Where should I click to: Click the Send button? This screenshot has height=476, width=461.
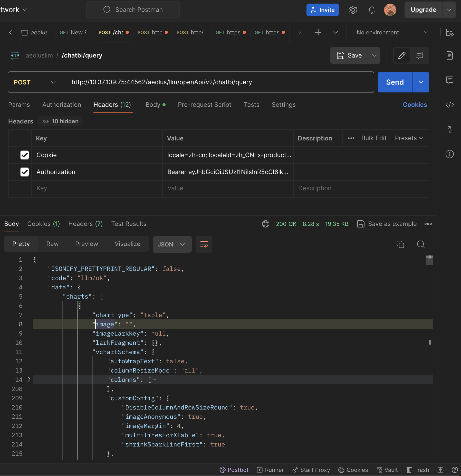(x=395, y=82)
